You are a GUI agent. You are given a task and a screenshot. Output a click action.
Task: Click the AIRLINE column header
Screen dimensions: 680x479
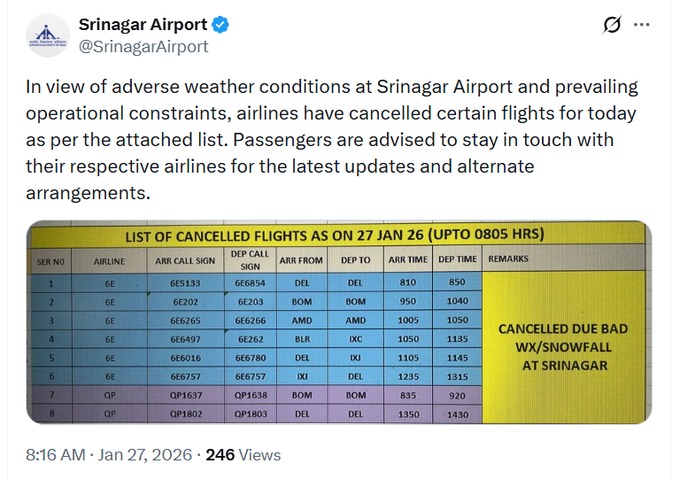(x=109, y=260)
